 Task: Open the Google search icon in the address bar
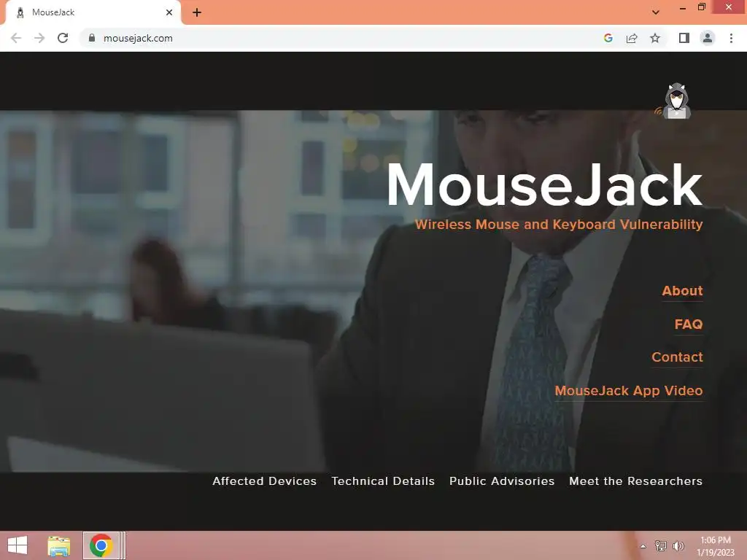[x=608, y=38]
